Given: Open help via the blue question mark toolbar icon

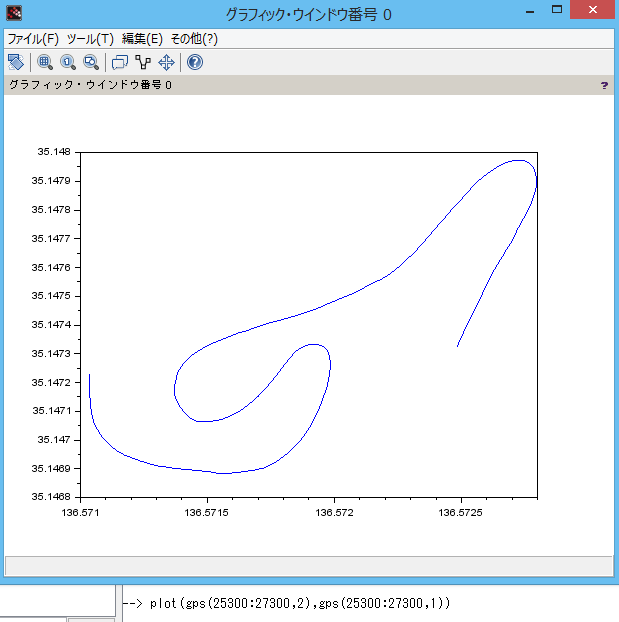Looking at the screenshot, I should pyautogui.click(x=195, y=62).
